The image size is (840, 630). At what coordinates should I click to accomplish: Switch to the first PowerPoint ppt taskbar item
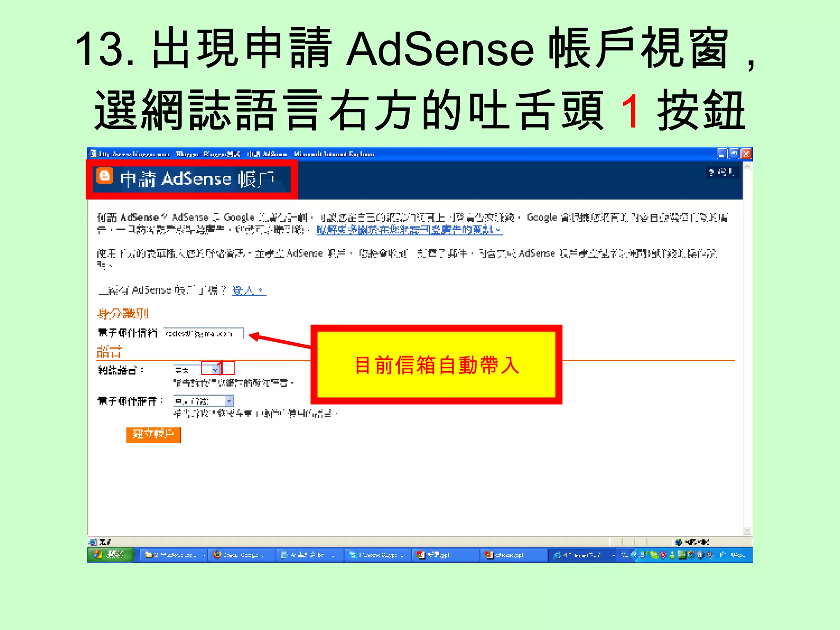point(446,555)
